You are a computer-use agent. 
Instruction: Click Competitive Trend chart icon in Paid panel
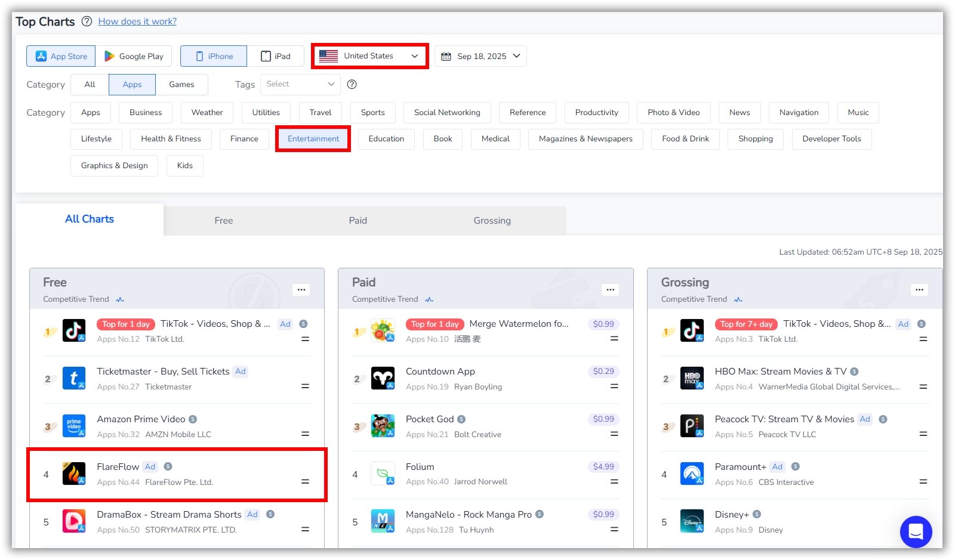coord(429,299)
